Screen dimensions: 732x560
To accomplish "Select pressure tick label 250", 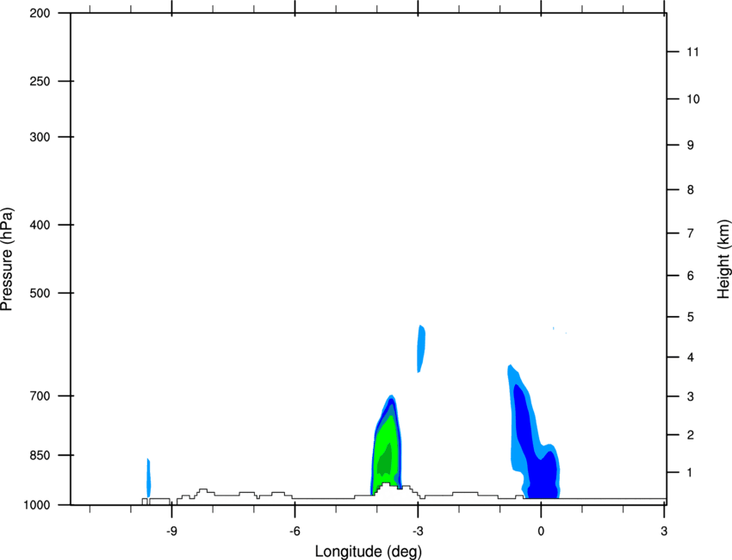I will [40, 81].
